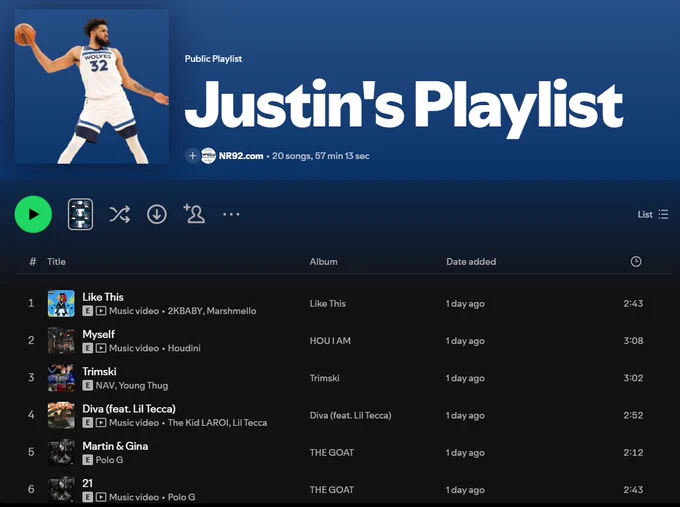
Task: Open the NAV, Young Thug artist link
Action: click(x=131, y=386)
